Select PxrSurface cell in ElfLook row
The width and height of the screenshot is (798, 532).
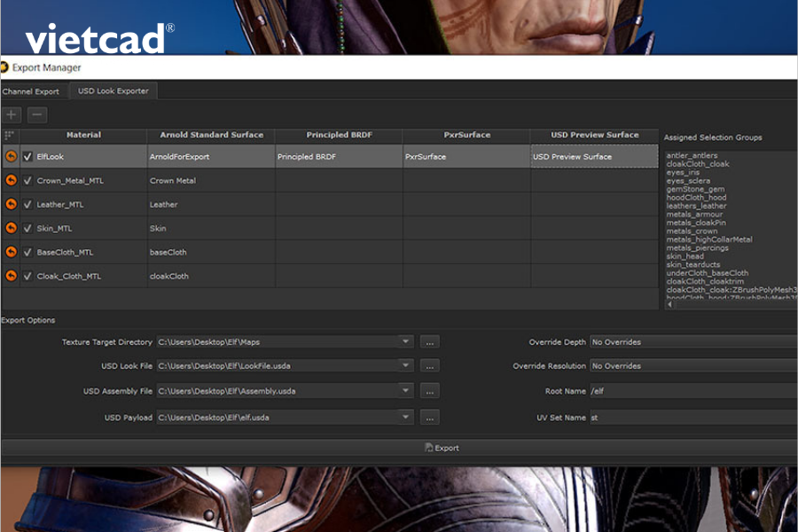point(466,157)
